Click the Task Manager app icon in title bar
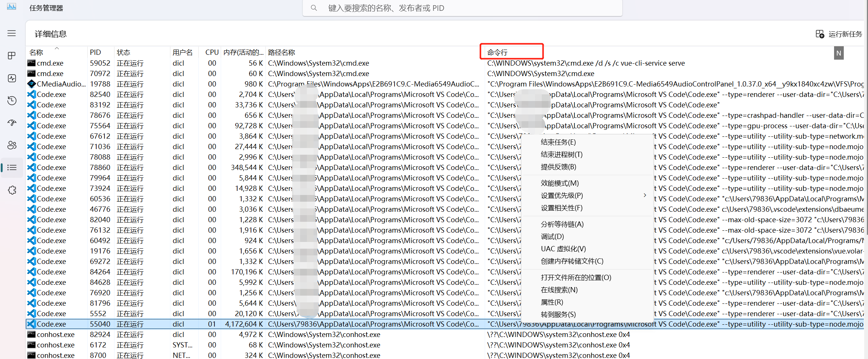The height and width of the screenshot is (359, 868). [x=12, y=7]
